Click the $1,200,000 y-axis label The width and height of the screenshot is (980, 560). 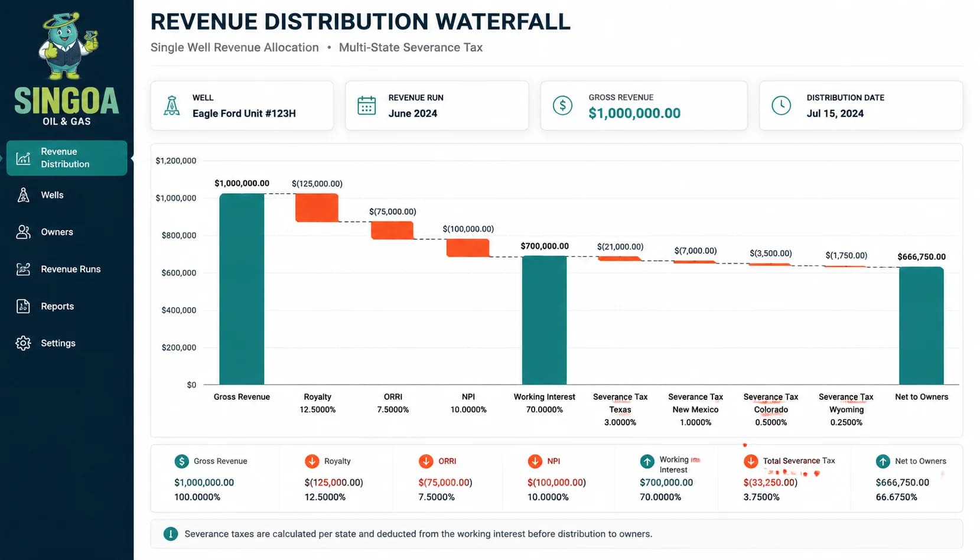[x=176, y=161]
